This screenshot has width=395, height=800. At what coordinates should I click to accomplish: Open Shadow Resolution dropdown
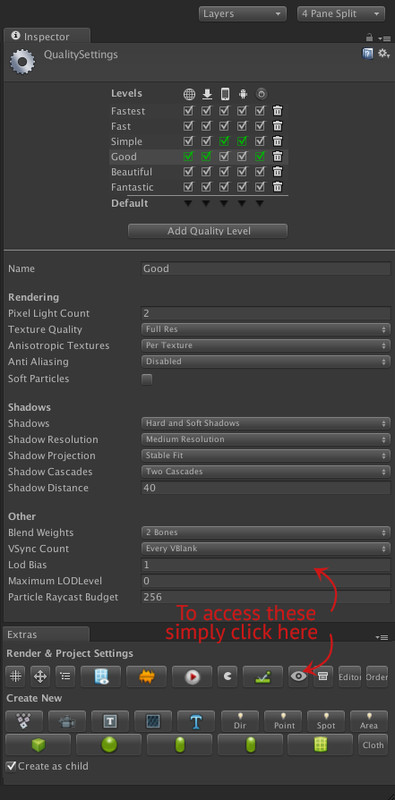[x=266, y=439]
